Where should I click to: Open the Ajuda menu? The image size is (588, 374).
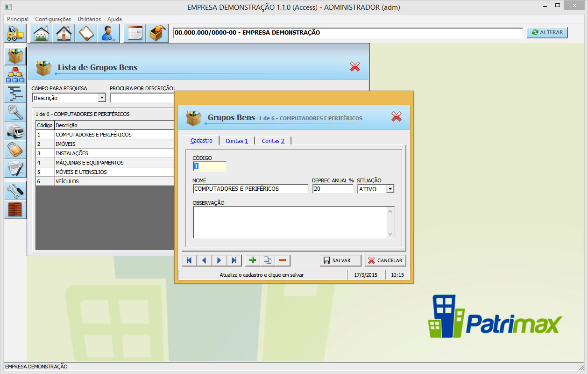115,19
